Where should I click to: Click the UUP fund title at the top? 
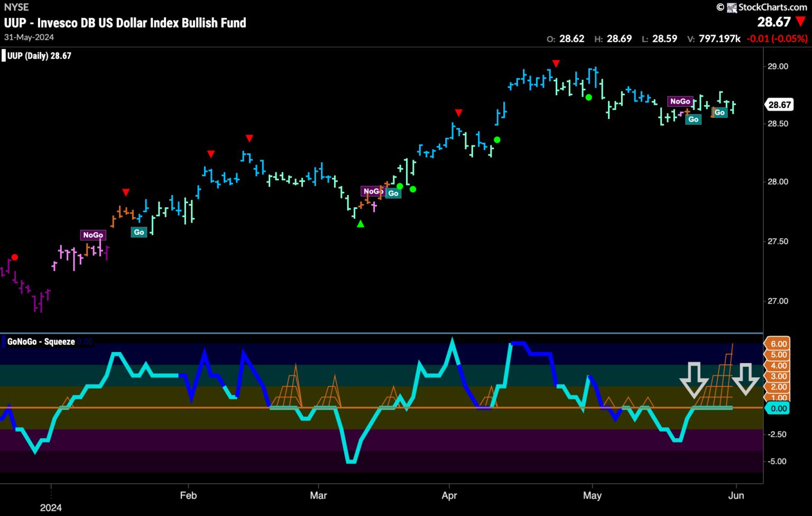125,23
